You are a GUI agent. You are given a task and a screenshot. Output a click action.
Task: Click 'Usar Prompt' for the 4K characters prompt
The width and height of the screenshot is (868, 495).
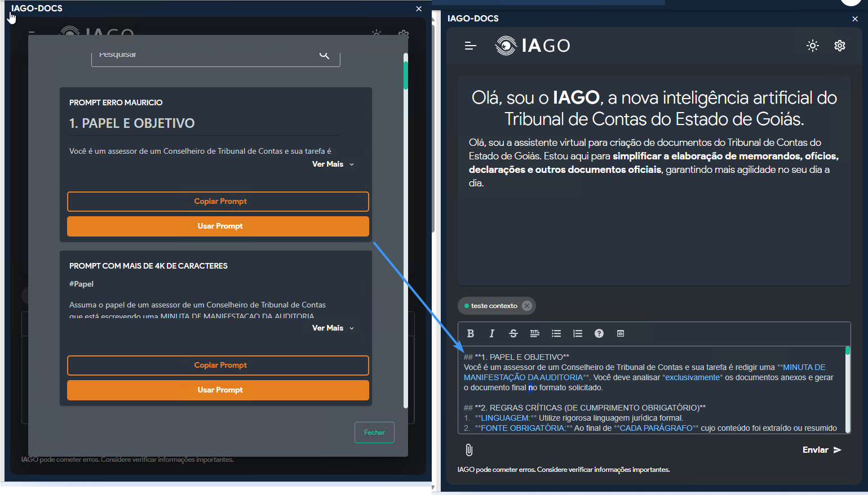coord(218,390)
